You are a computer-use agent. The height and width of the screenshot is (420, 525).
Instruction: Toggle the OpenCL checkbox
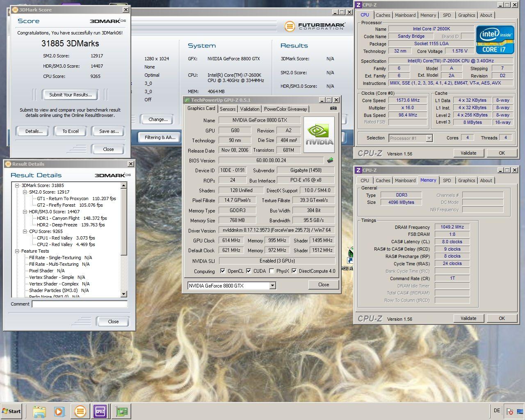[x=222, y=271]
